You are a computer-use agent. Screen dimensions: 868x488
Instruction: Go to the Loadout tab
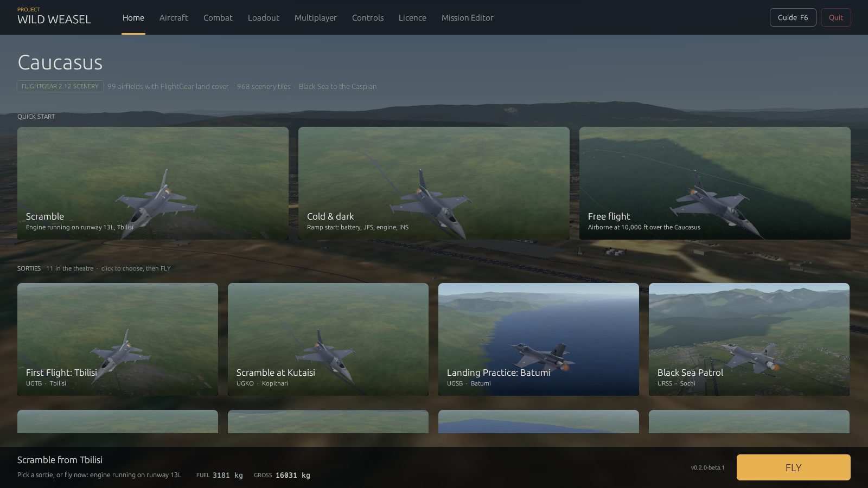[x=264, y=18]
